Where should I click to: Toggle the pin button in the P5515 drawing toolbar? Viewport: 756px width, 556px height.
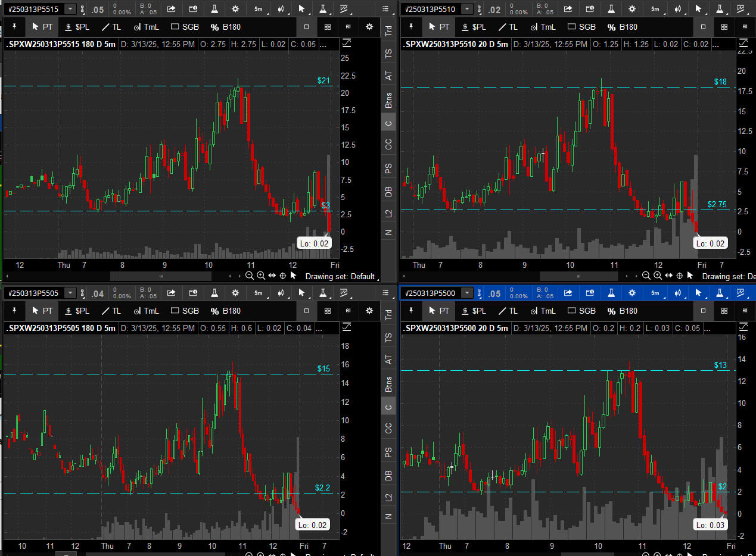click(14, 27)
